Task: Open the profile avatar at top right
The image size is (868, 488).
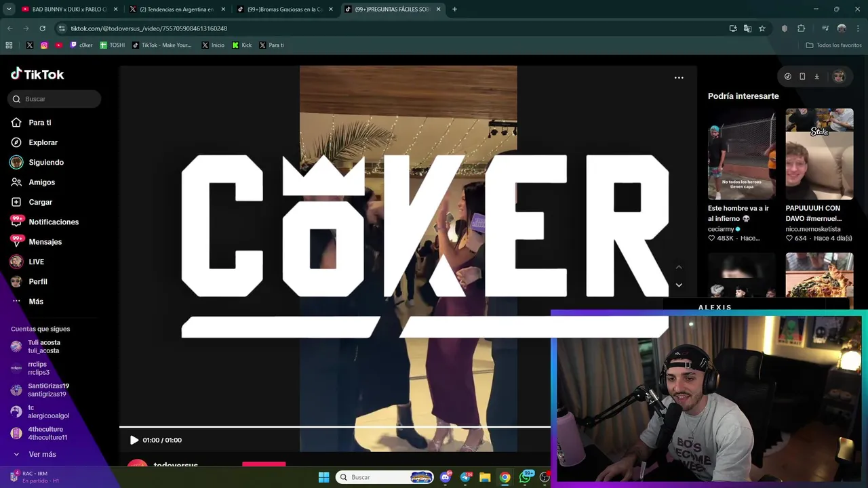Action: point(839,77)
